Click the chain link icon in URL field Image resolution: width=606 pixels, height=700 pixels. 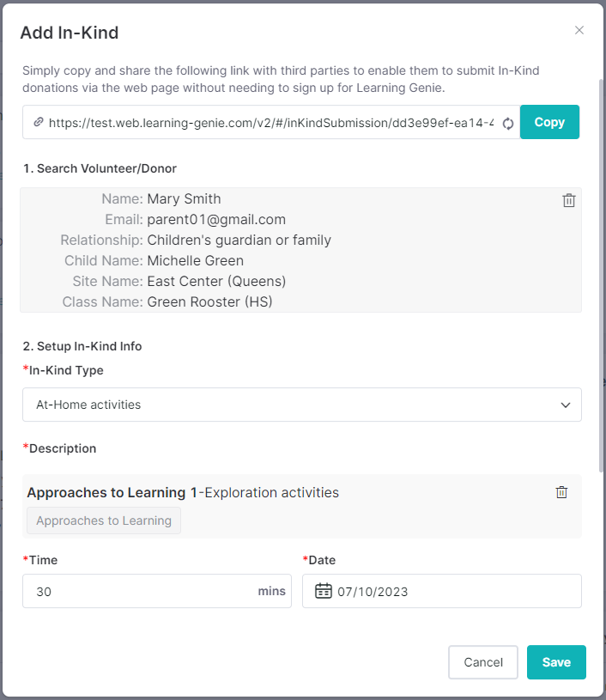pos(39,122)
